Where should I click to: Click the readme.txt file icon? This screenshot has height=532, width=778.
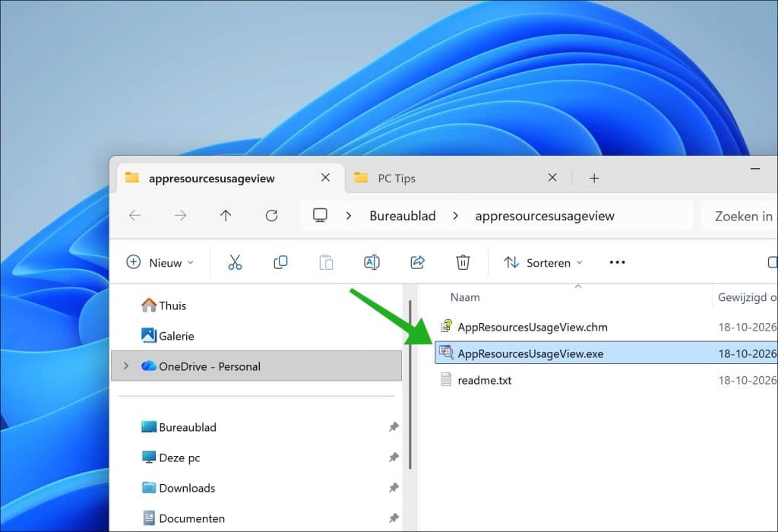click(x=446, y=380)
